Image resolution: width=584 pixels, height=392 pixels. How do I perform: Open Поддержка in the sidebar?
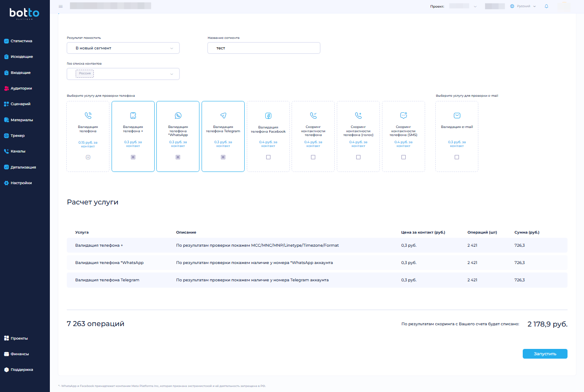coord(22,370)
